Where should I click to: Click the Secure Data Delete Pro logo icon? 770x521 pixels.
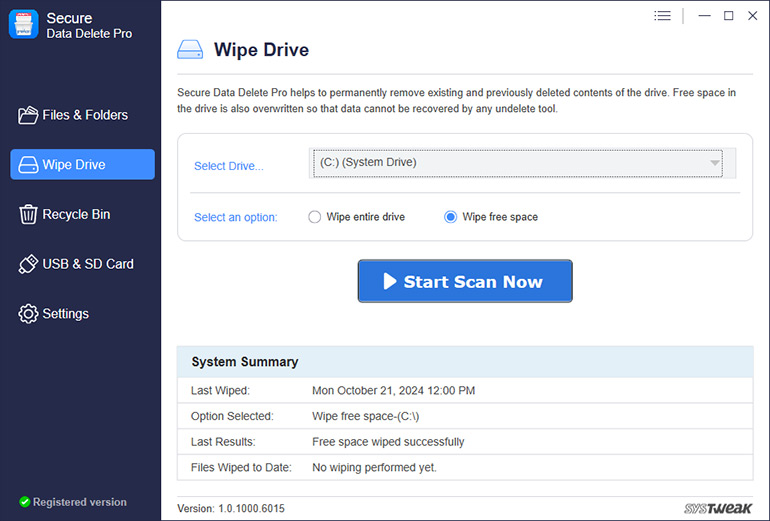point(23,24)
